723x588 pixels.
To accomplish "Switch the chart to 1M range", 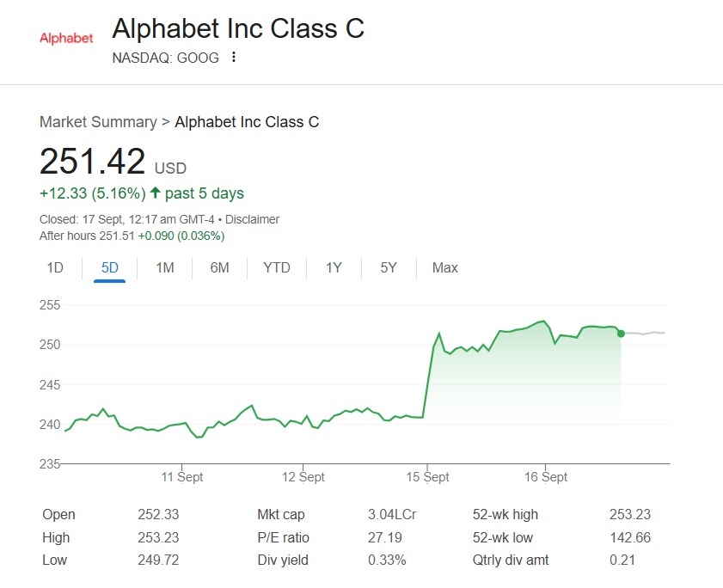I will tap(165, 268).
